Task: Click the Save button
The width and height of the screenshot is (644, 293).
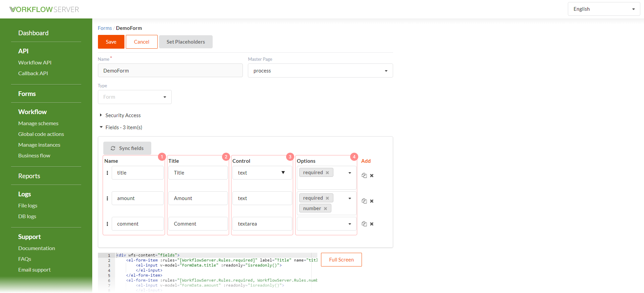Action: (x=111, y=42)
